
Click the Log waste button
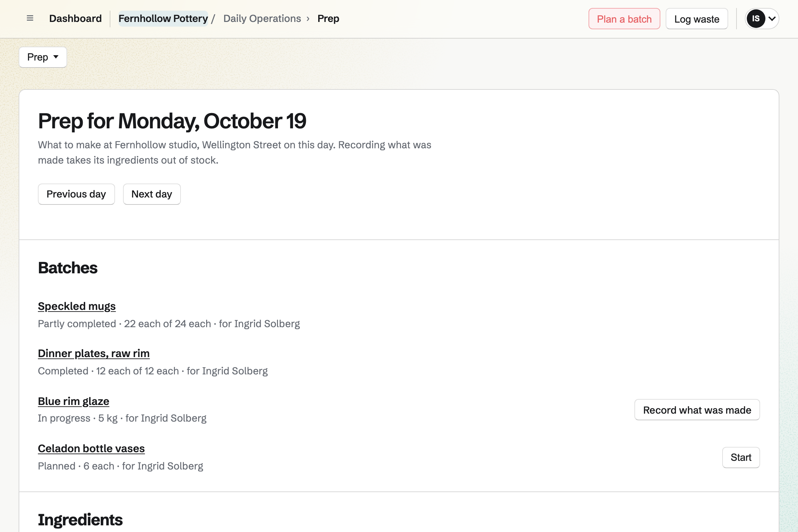pos(697,19)
